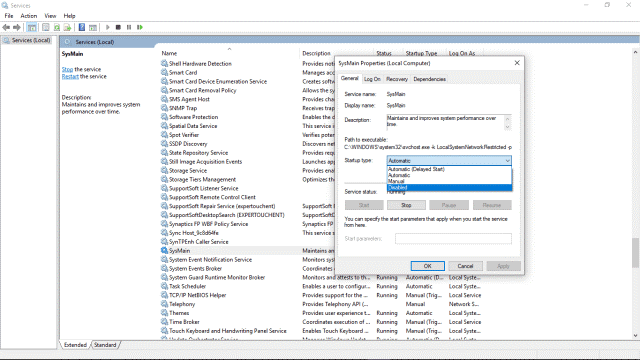
Task: Choose Automatic option in dropdown list
Action: [449, 175]
